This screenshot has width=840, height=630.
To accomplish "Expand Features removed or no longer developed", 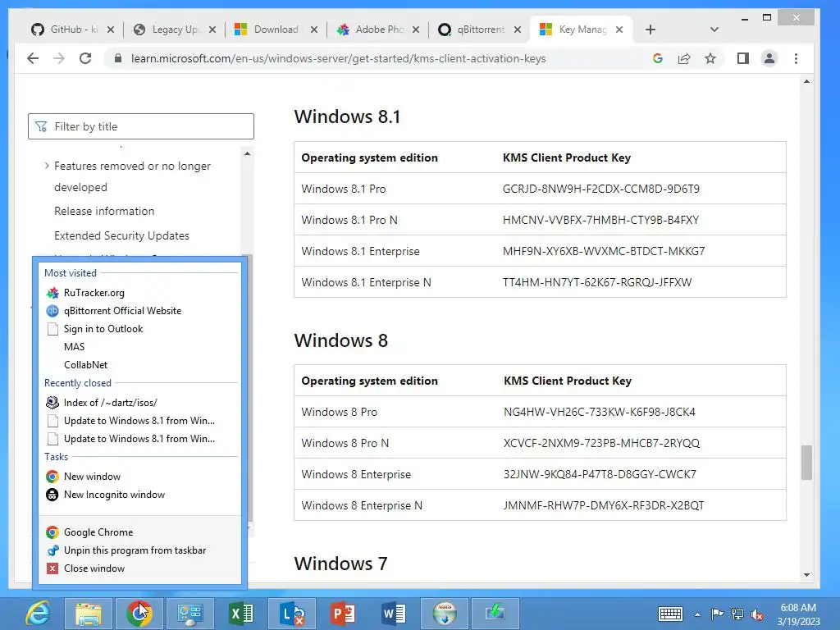I will click(x=47, y=166).
